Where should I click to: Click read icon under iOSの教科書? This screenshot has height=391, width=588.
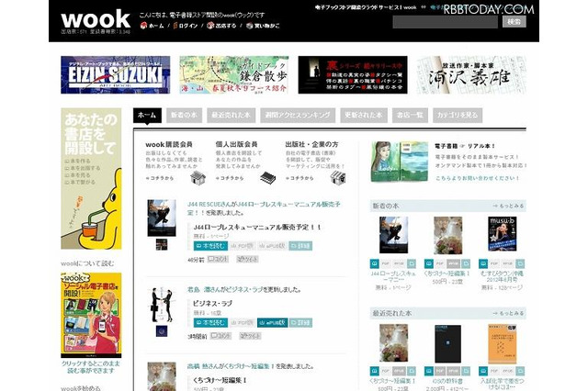429,371
